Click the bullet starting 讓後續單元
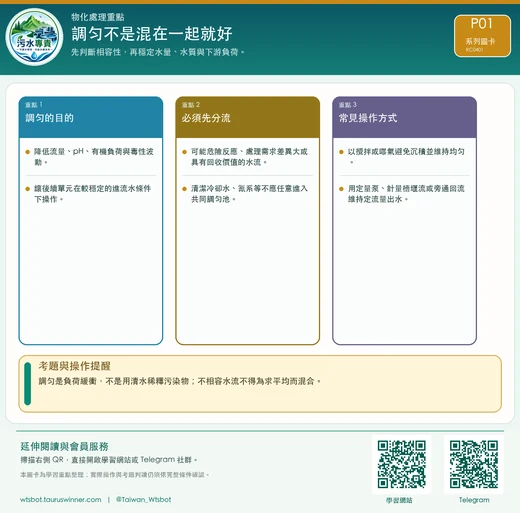Image resolution: width=520 pixels, height=513 pixels. [x=92, y=194]
